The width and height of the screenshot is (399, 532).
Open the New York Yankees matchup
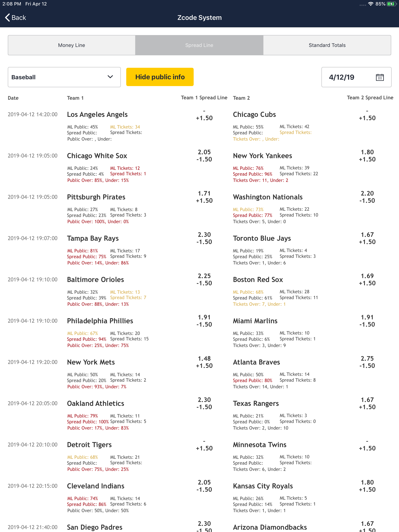(x=262, y=156)
